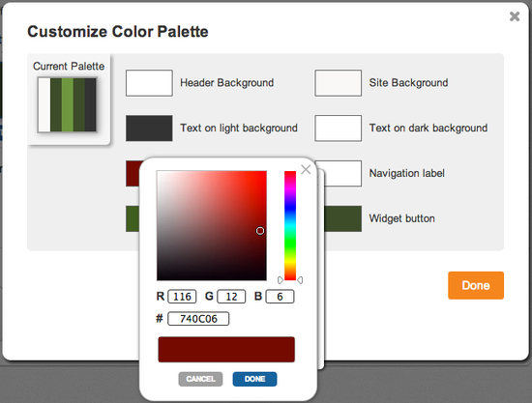Close the Customize Color Palette dialog
Image resolution: width=532 pixels, height=403 pixels.
[515, 16]
